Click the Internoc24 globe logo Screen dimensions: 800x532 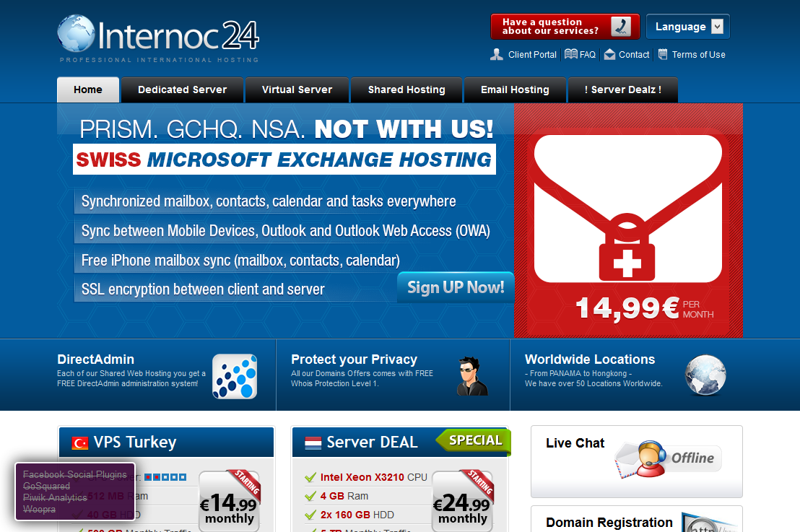click(x=76, y=34)
